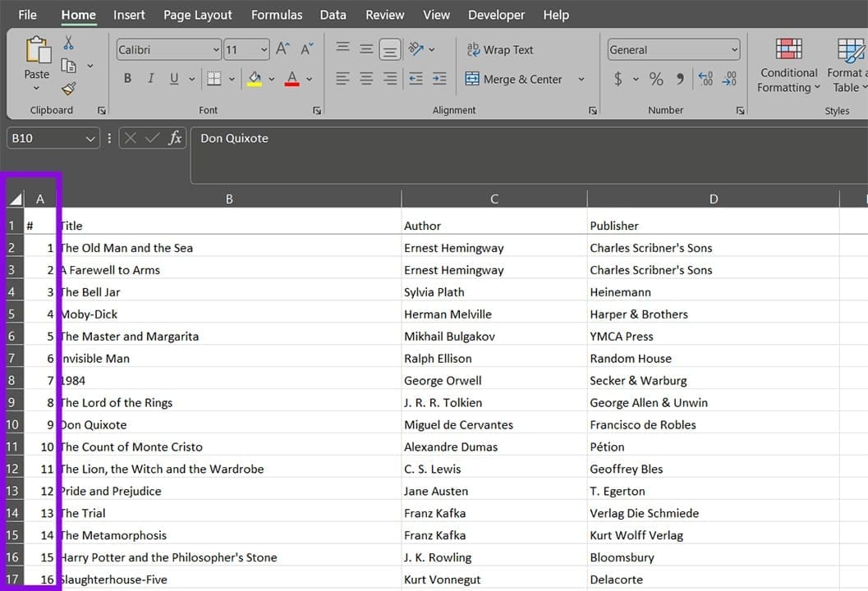Viewport: 868px width, 591px height.
Task: Switch to the Developer tab
Action: click(x=496, y=15)
